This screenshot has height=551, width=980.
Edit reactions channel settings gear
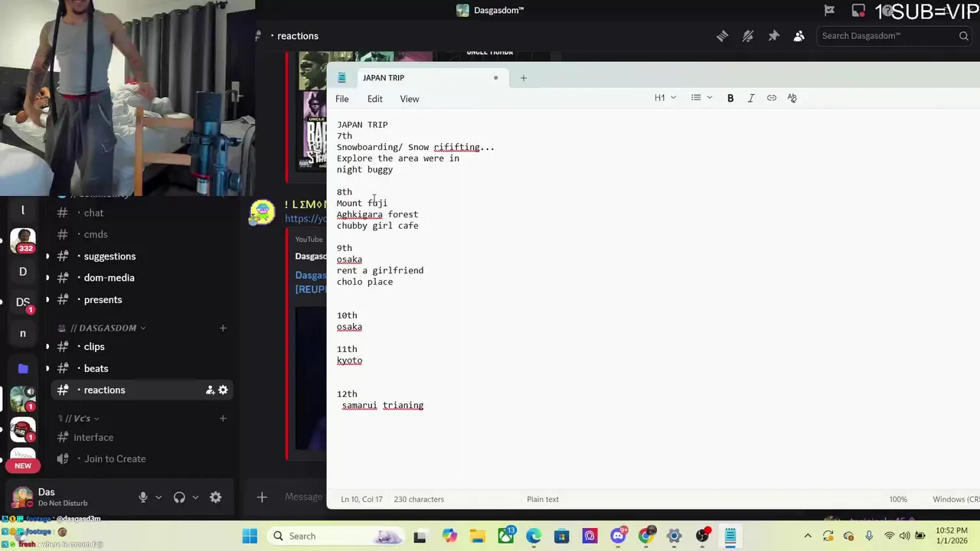click(223, 390)
